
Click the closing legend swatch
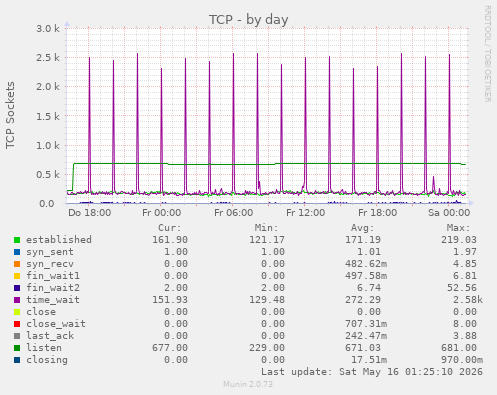click(17, 360)
